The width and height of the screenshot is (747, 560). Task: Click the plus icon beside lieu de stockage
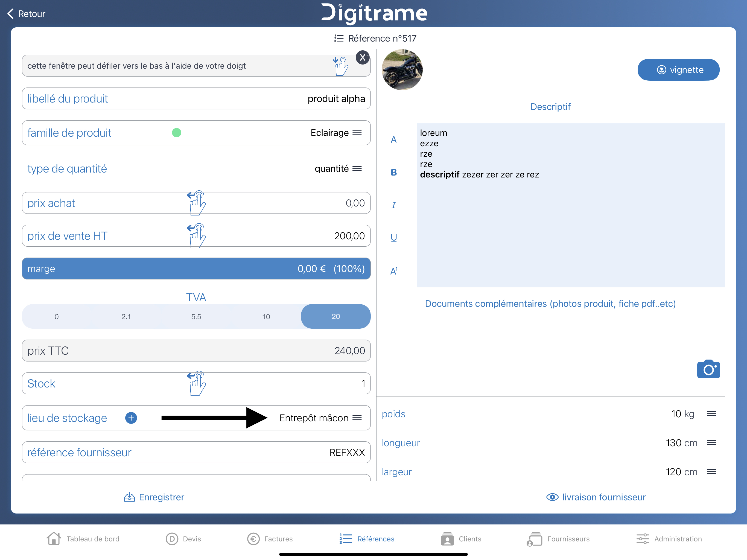(131, 418)
